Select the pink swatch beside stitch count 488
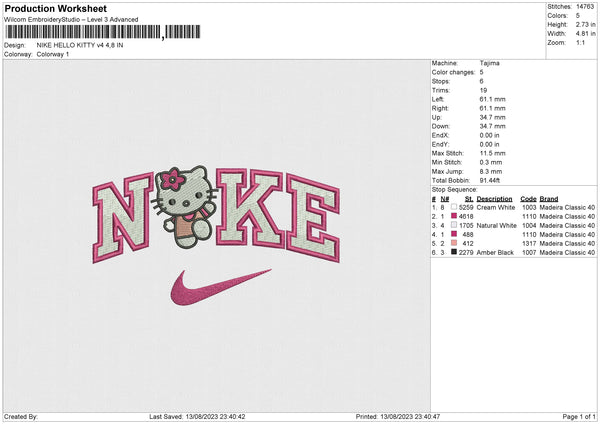 454,234
